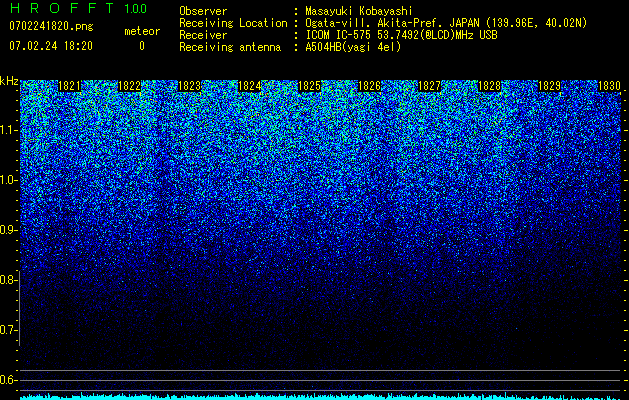Click the Receiver label
The height and width of the screenshot is (400, 629).
pos(203,35)
